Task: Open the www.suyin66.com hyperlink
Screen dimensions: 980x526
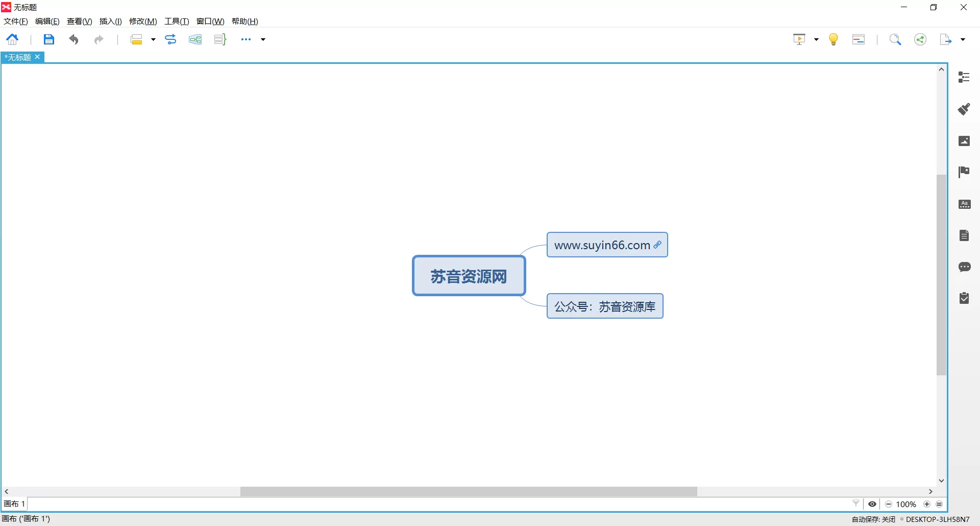Action: (x=658, y=244)
